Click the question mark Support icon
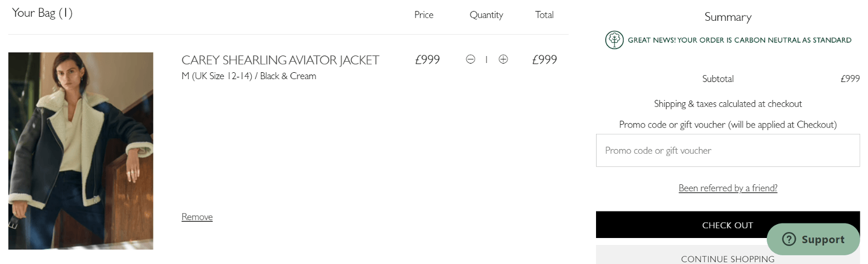 click(x=789, y=239)
